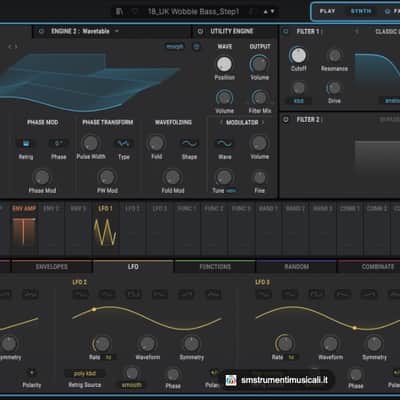This screenshot has width=400, height=400.
Task: Click the Phase Transform Type waveform icon
Action: 123,144
